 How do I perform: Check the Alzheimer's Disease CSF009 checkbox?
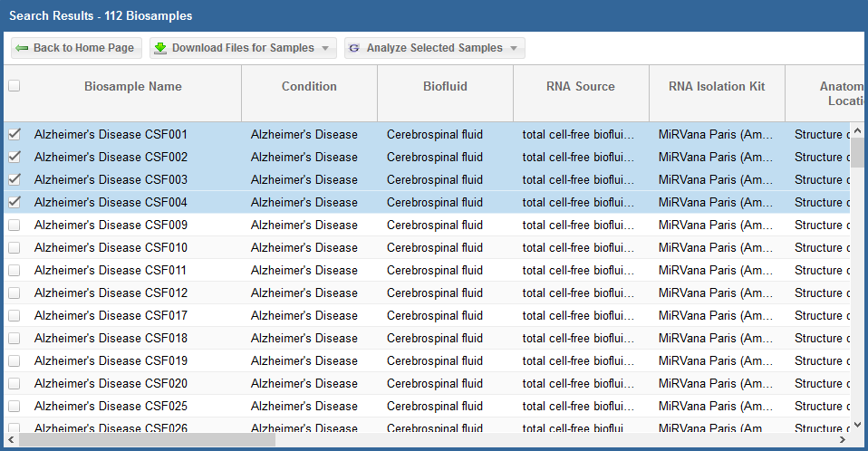[x=14, y=225]
